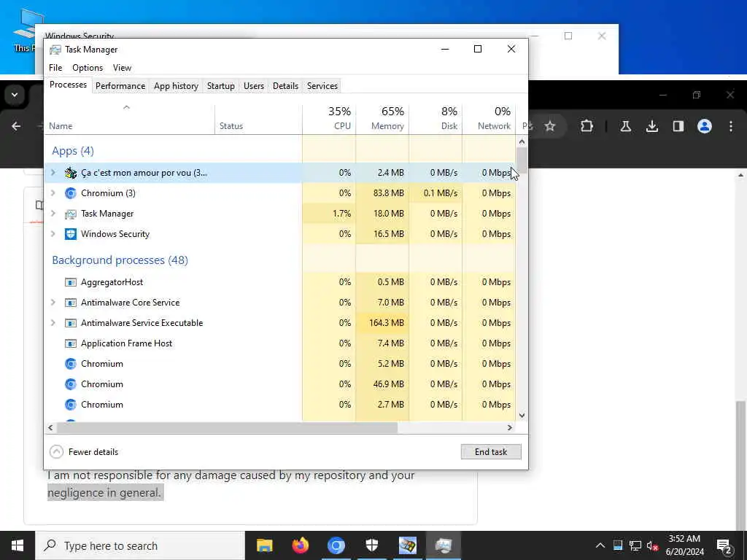Image resolution: width=747 pixels, height=560 pixels.
Task: Open the View menu
Action: (122, 68)
